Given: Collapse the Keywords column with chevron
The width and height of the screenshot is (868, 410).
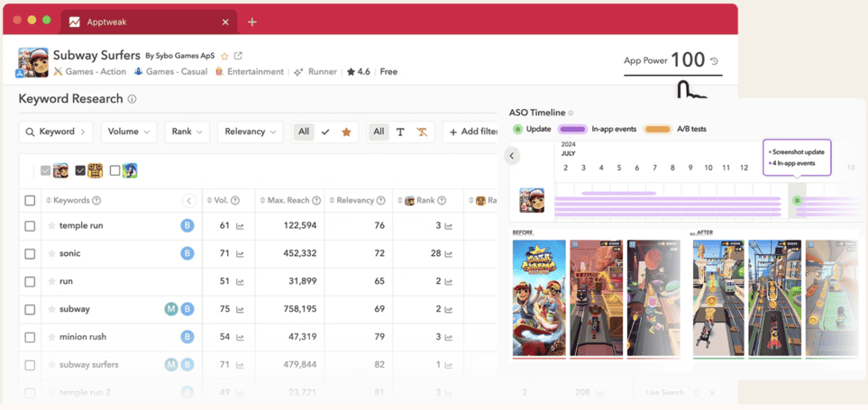Looking at the screenshot, I should coord(188,200).
